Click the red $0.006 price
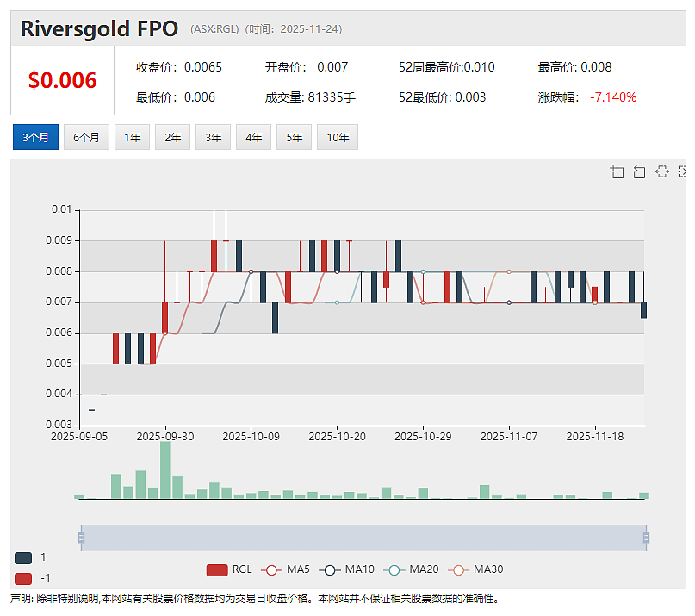This screenshot has width=695, height=616. (62, 80)
